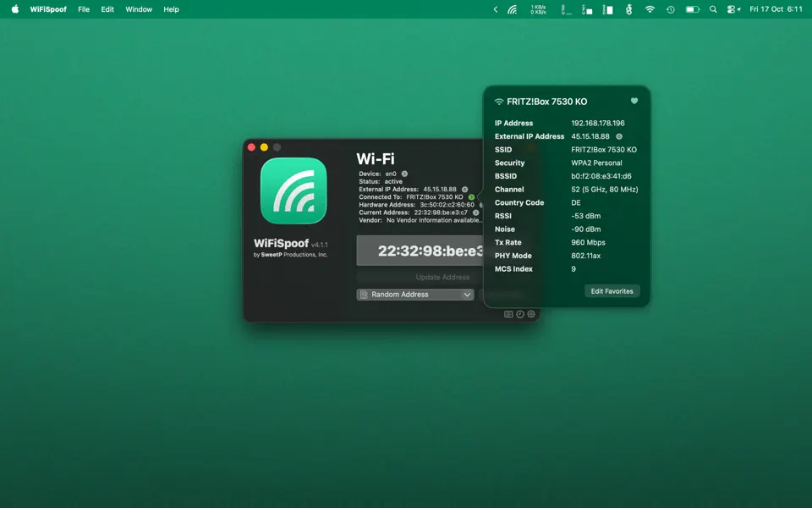Open the Random Address dropdown
This screenshot has width=812, height=508.
click(415, 294)
